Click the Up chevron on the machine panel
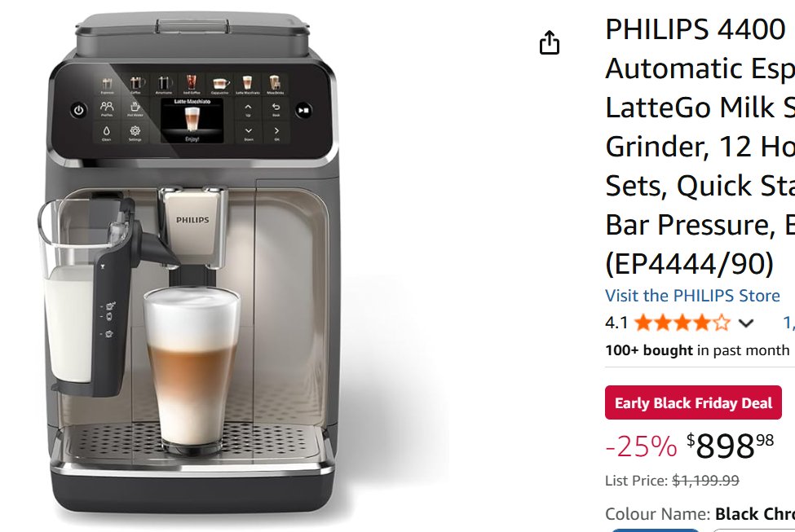The width and height of the screenshot is (795, 532). [x=248, y=107]
